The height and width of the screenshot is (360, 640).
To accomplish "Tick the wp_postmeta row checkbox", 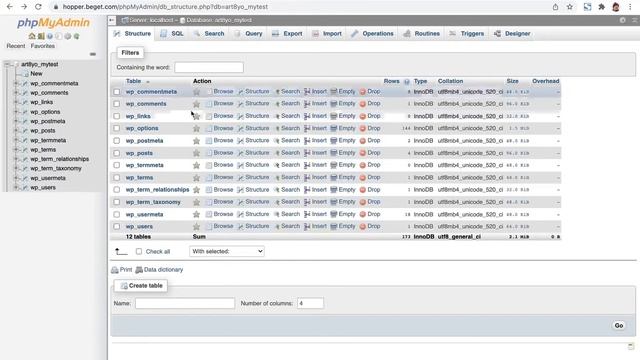I will pyautogui.click(x=117, y=141).
